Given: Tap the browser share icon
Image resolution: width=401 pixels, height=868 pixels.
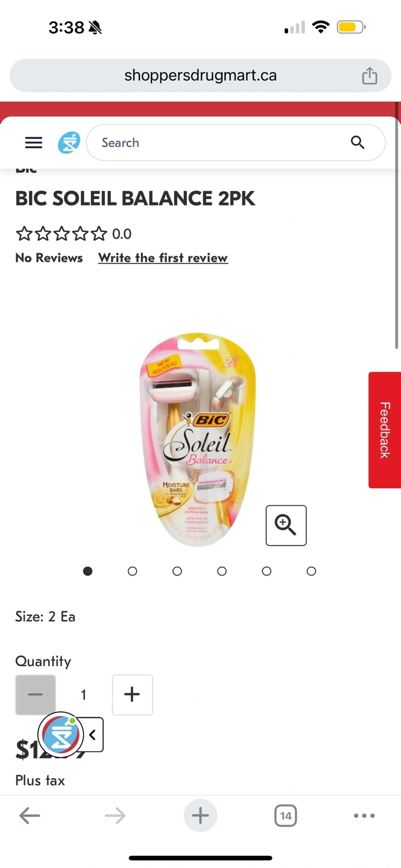Looking at the screenshot, I should pos(369,76).
